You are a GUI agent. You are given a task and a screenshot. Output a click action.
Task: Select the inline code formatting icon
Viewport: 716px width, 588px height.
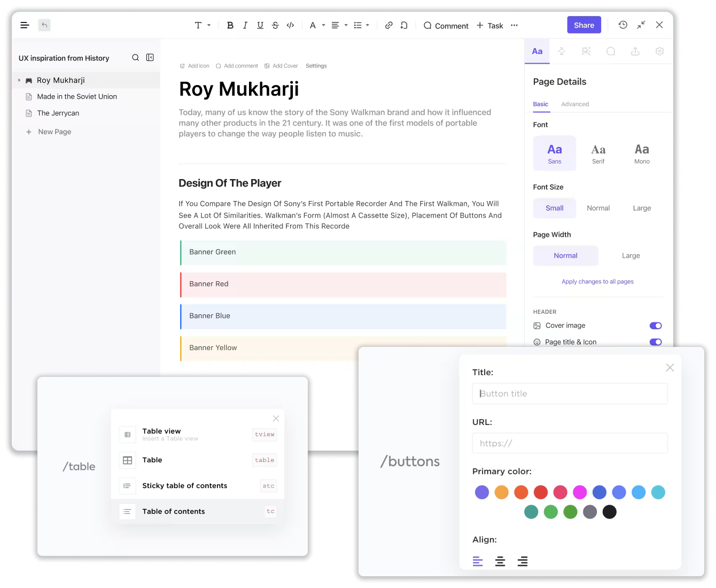coord(290,25)
